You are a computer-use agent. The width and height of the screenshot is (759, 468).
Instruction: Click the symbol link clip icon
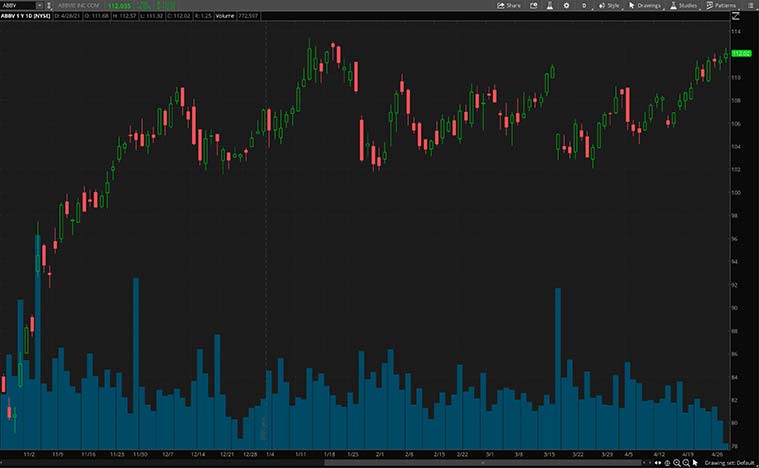tap(49, 5)
